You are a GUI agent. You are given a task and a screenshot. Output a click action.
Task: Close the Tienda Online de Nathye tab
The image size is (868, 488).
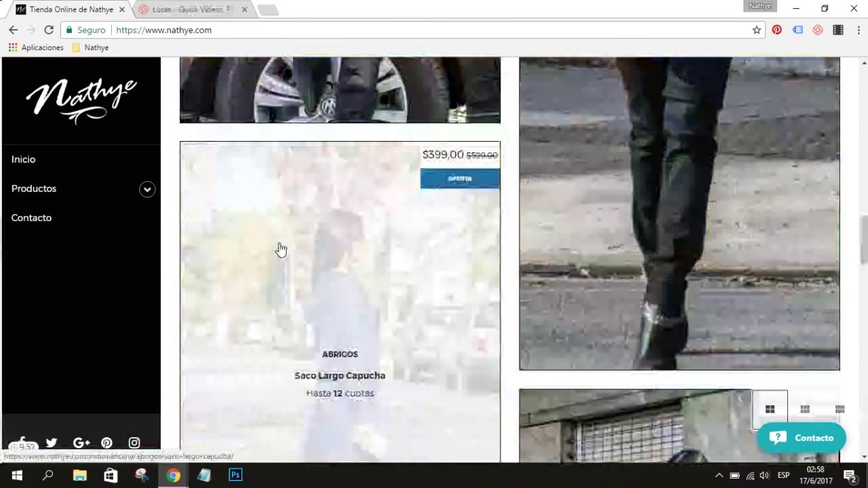[x=122, y=9]
